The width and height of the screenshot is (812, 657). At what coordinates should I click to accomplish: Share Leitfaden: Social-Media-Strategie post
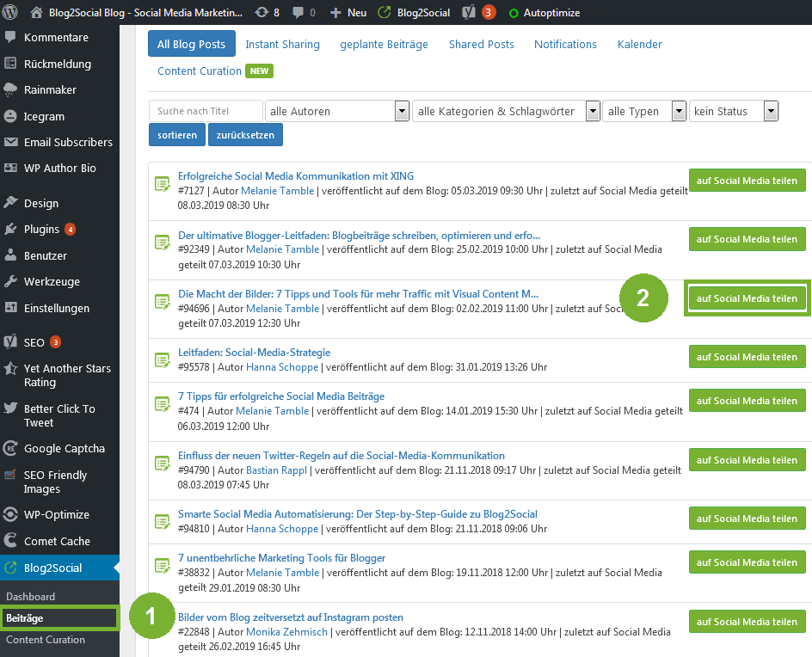pyautogui.click(x=747, y=357)
